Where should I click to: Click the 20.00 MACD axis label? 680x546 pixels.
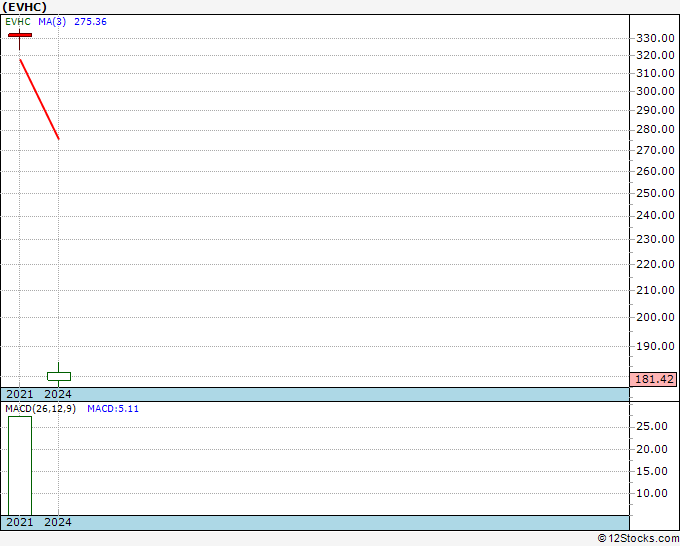coord(652,449)
